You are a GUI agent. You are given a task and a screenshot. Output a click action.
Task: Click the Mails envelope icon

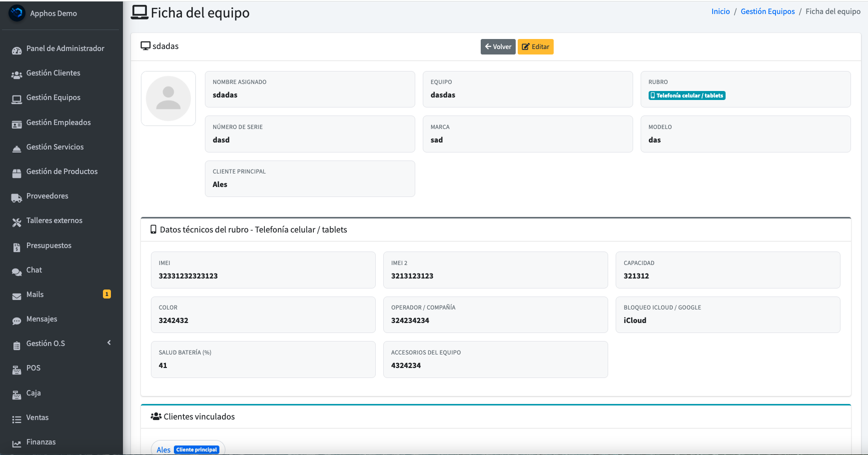[17, 296]
